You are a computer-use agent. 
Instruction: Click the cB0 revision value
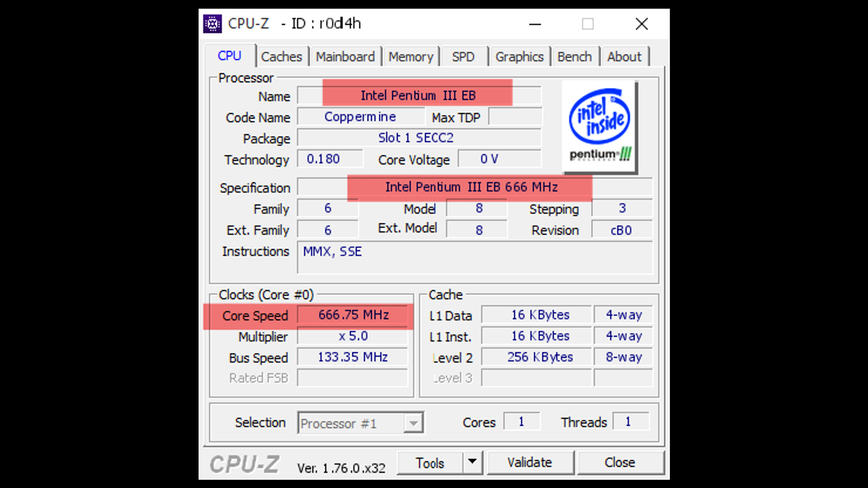[x=622, y=230]
